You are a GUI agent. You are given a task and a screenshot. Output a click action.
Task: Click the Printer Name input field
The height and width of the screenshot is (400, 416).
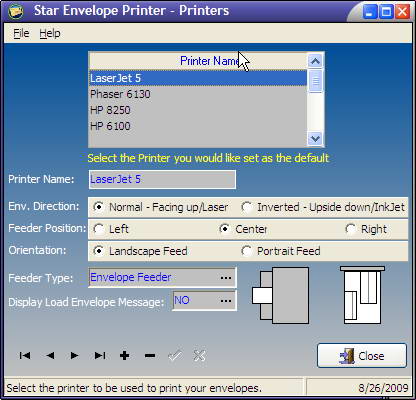coord(162,179)
